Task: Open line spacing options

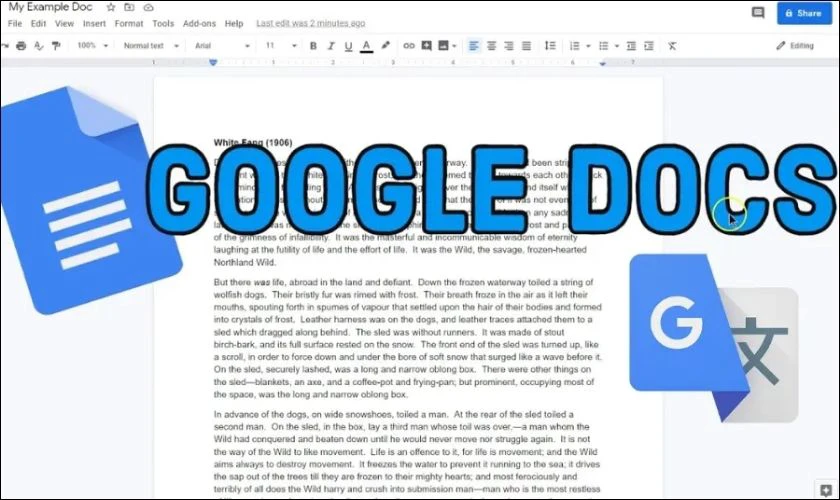Action: tap(550, 46)
